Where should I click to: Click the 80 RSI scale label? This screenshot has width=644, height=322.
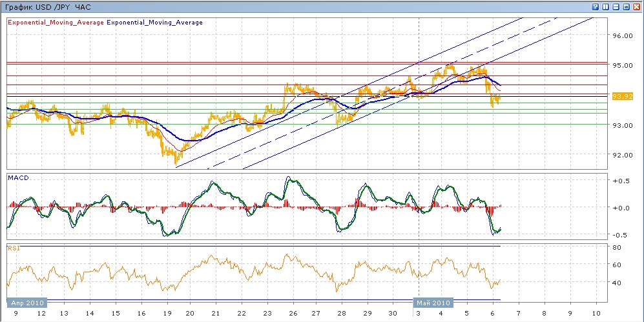pyautogui.click(x=617, y=247)
